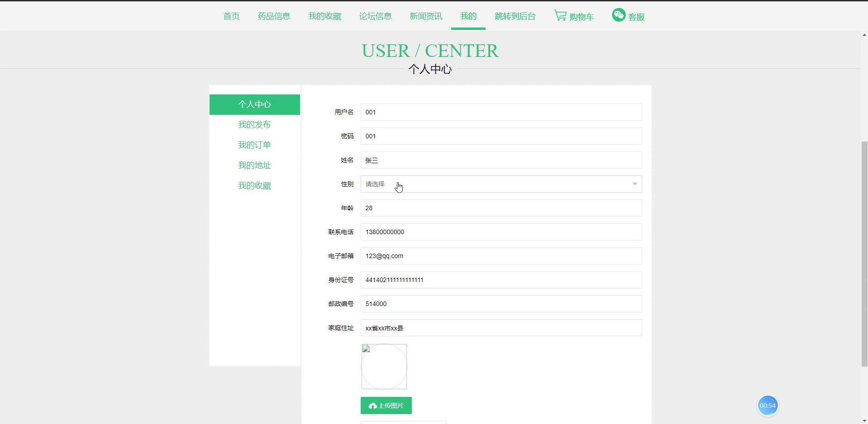Screen dimensions: 868x424
Task: Open 我的订单 in the sidebar
Action: tap(255, 145)
